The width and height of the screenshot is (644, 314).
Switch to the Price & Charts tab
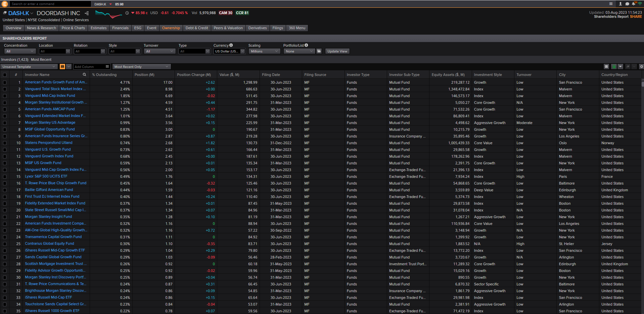coord(73,28)
